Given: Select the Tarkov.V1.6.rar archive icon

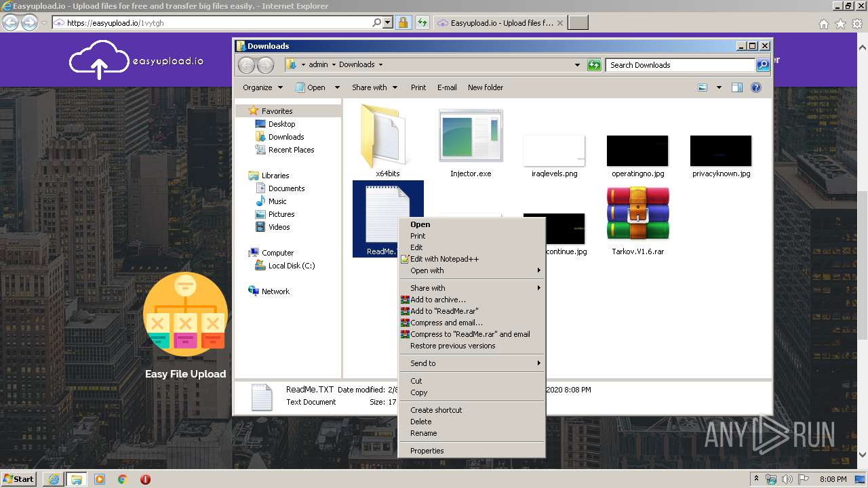Looking at the screenshot, I should pos(637,213).
